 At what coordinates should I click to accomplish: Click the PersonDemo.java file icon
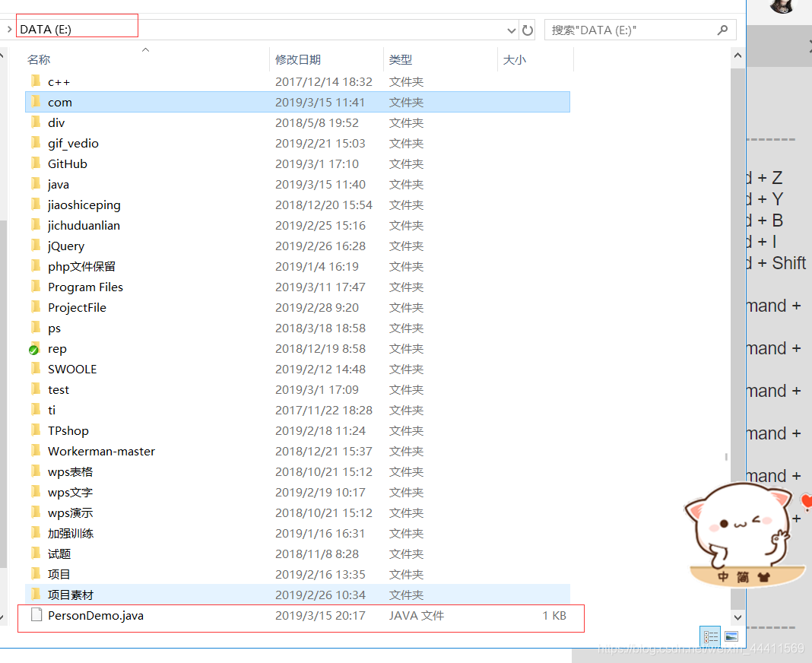coord(36,615)
